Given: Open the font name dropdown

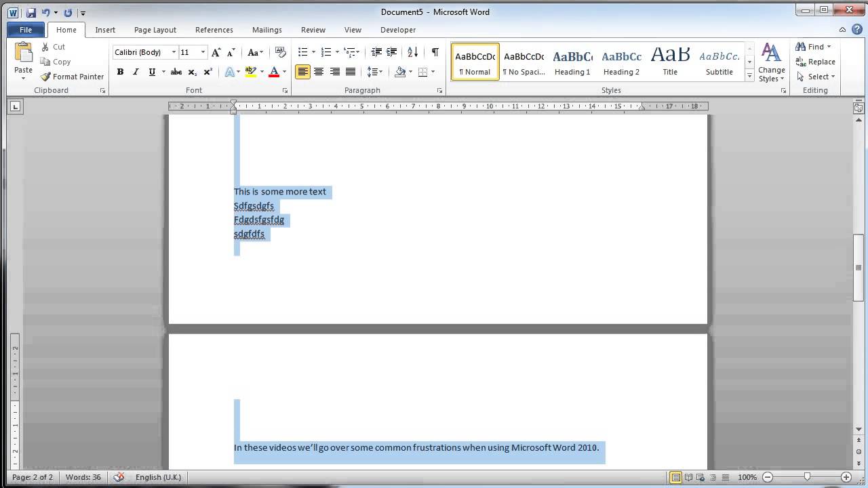Looking at the screenshot, I should pos(174,52).
